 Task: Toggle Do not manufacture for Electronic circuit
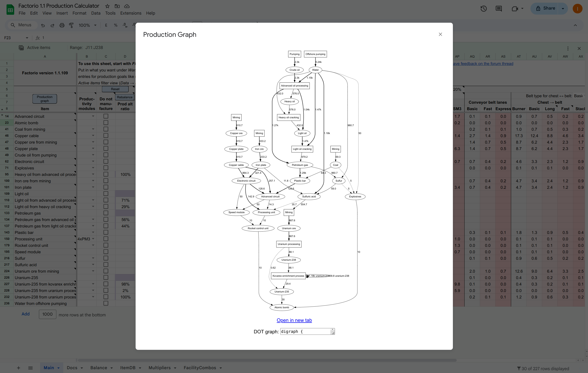(106, 161)
